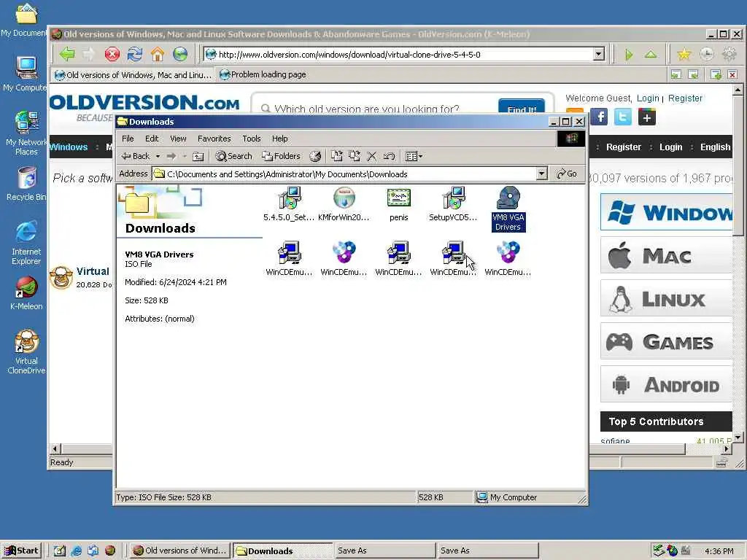Switch to first Save As taskbar button
The height and width of the screenshot is (560, 747).
point(384,551)
